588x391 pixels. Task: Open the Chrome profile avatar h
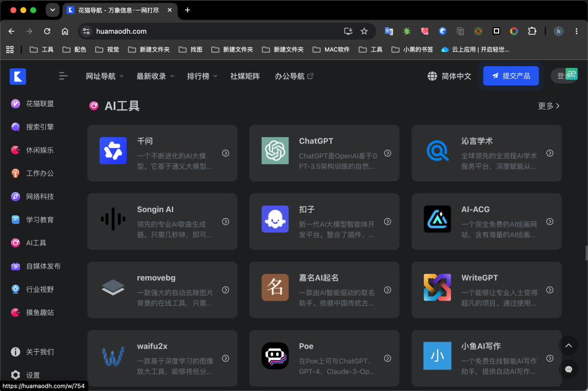click(559, 31)
